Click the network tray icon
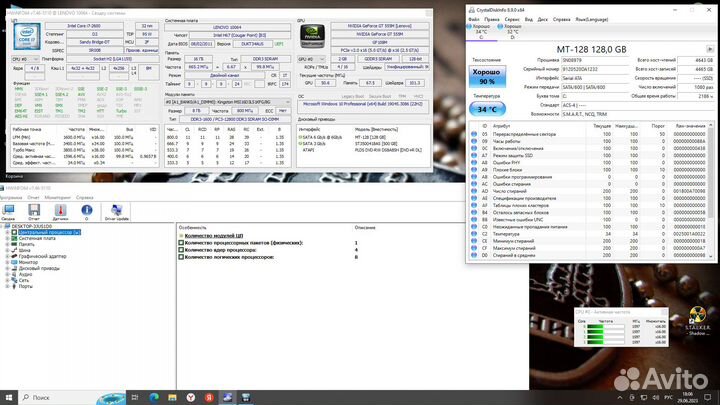Viewport: 720px width, 405px height. tap(644, 398)
